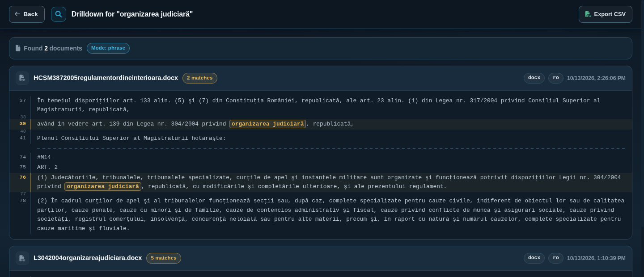Click line 78 paragraph starting '(2) În cadrul'
The height and width of the screenshot is (277, 644).
331,215
